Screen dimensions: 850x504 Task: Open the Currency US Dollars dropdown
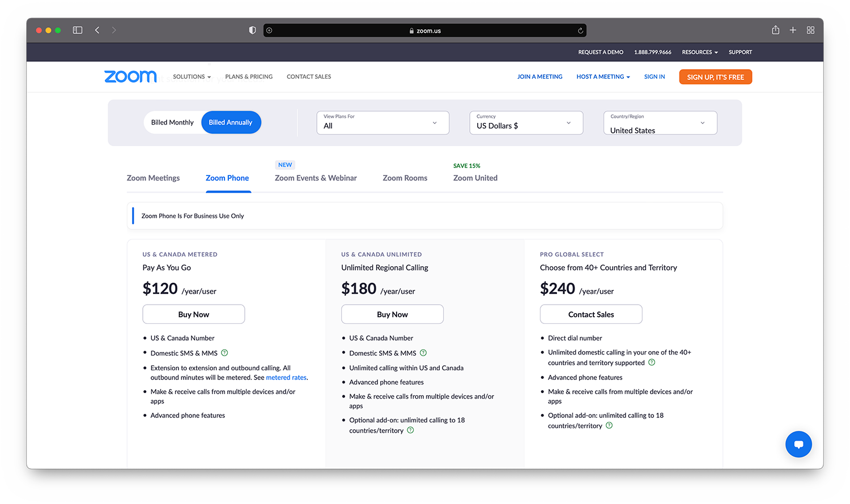click(526, 122)
